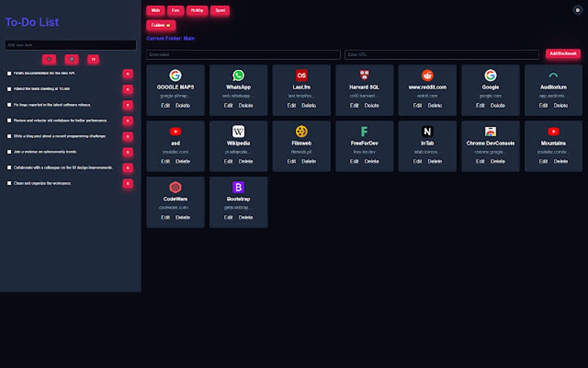The width and height of the screenshot is (588, 368).
Task: Open the GOOGLE MAPS bookmark icon
Action: (175, 76)
